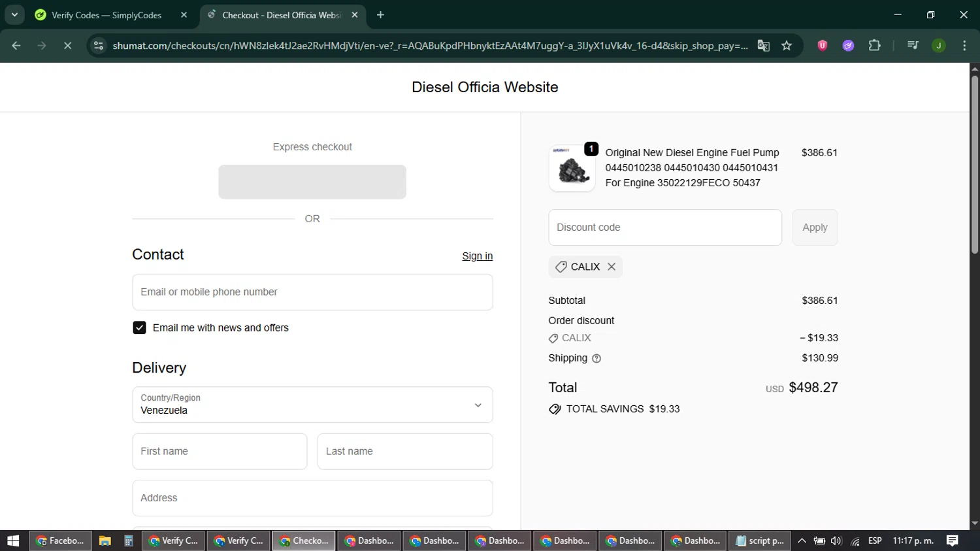Click the translate page icon
Screen dimensions: 980x551
click(x=763, y=45)
